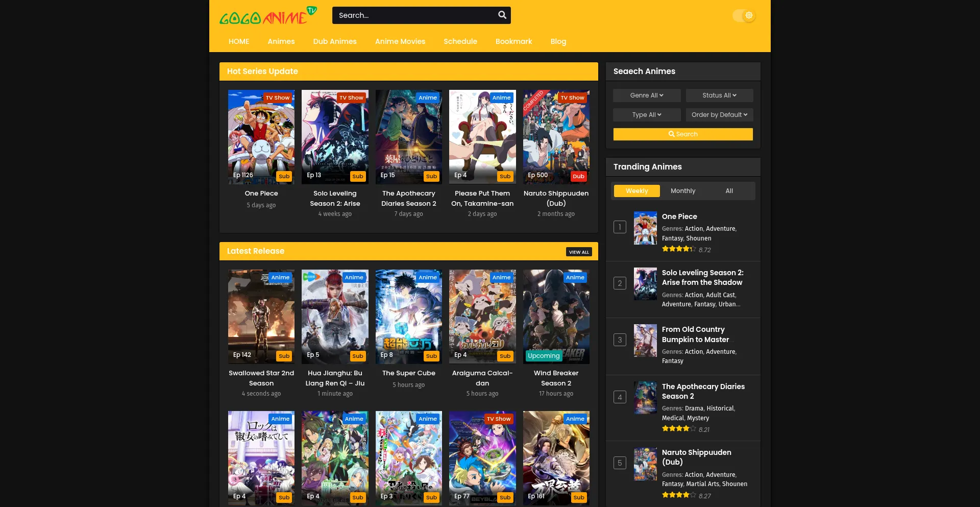Click From Old Country Bumpkin to Master title
This screenshot has width=980, height=507.
click(x=696, y=334)
